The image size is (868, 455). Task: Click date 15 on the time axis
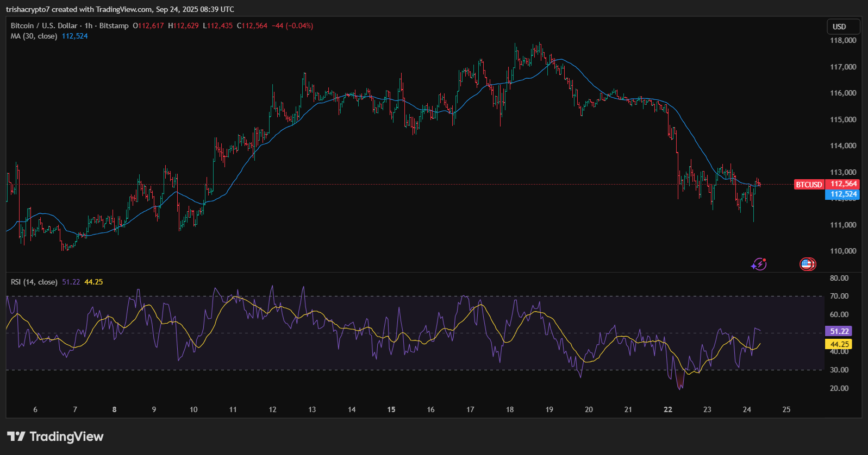pyautogui.click(x=391, y=409)
